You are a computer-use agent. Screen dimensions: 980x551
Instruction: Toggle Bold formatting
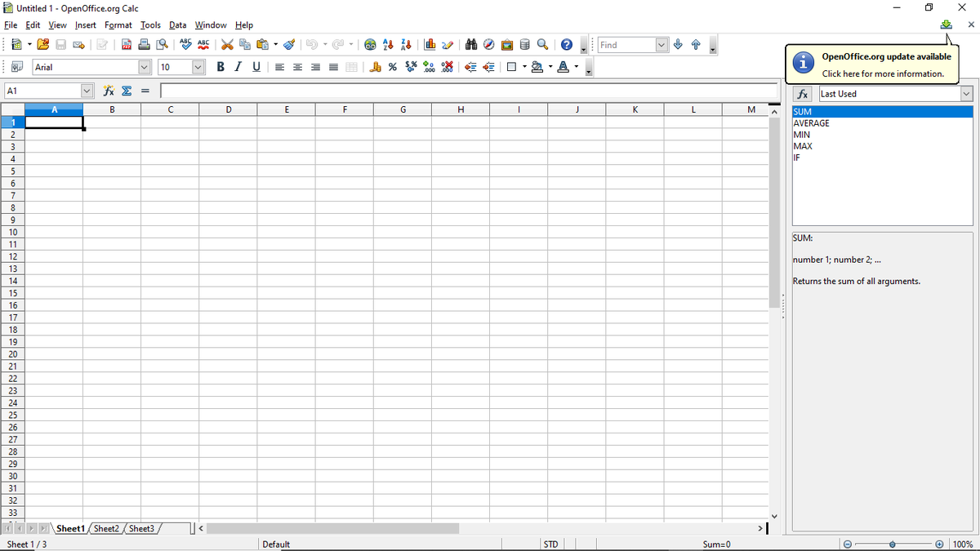pyautogui.click(x=221, y=67)
